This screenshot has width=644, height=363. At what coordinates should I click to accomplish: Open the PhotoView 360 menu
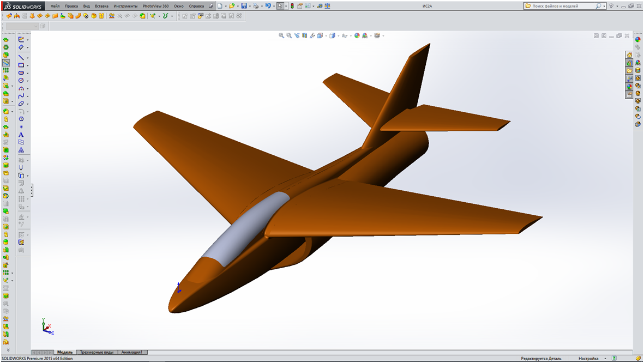(155, 6)
